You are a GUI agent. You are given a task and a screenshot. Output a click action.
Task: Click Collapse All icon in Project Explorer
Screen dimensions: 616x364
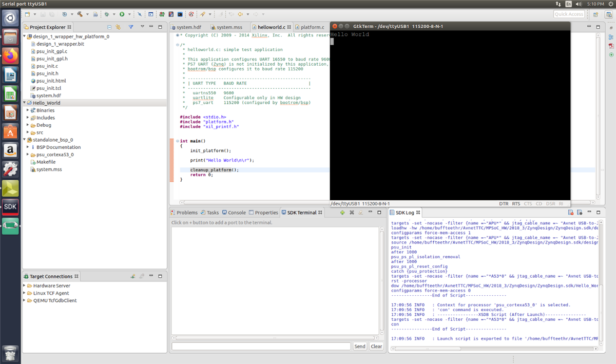(x=109, y=27)
